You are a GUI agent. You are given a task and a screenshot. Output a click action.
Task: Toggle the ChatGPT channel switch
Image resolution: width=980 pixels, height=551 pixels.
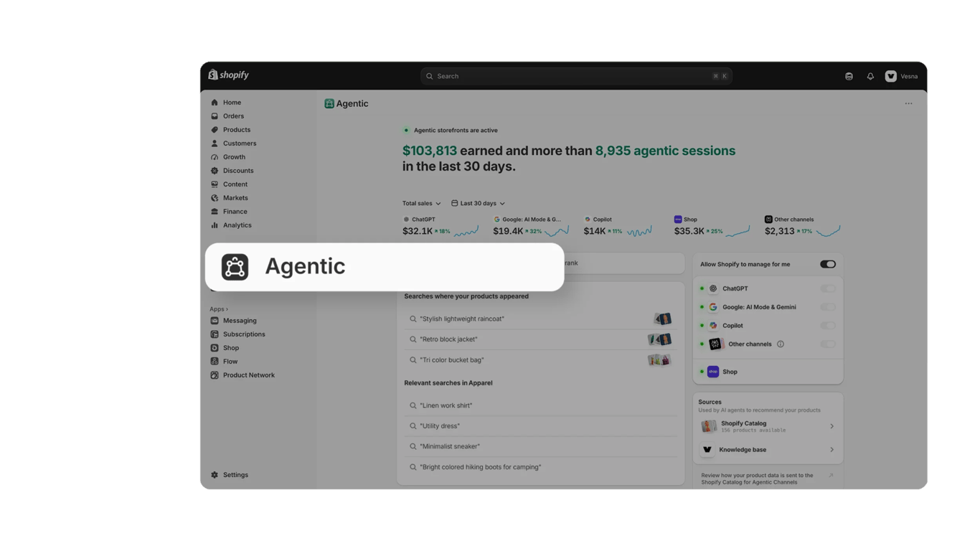[x=828, y=288]
